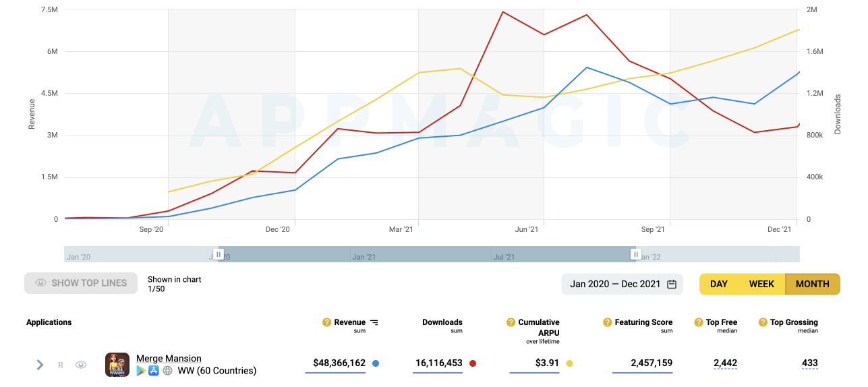The width and height of the screenshot is (868, 387).
Task: Open the Merge Mansion app link
Action: click(x=169, y=359)
